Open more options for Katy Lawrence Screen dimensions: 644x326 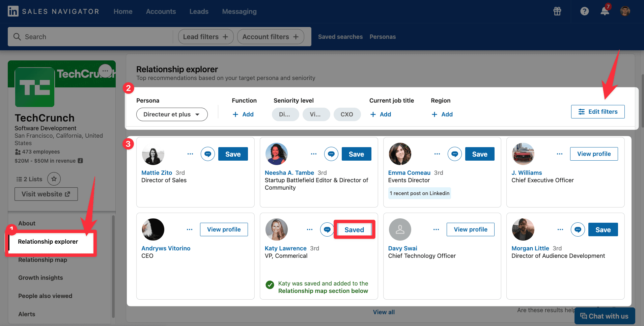tap(310, 229)
